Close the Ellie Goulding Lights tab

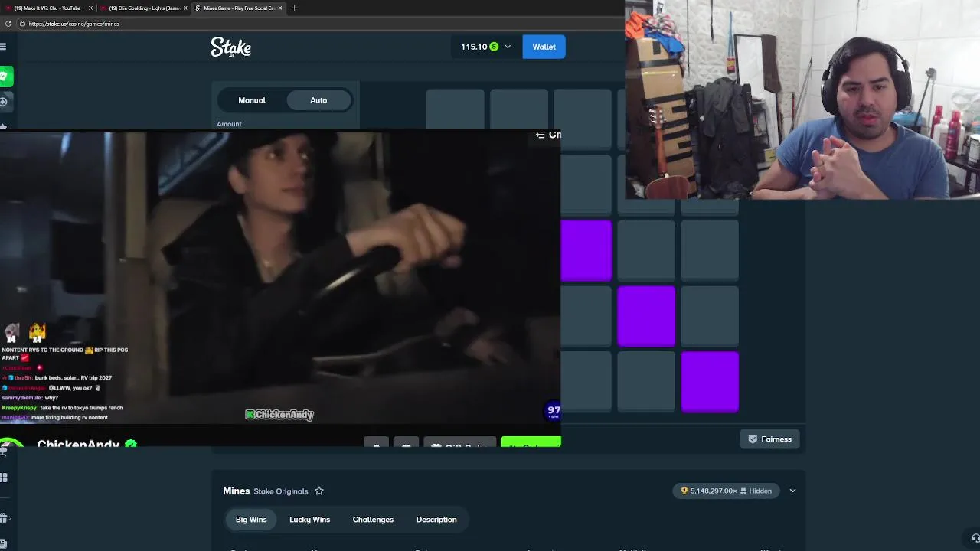click(185, 8)
